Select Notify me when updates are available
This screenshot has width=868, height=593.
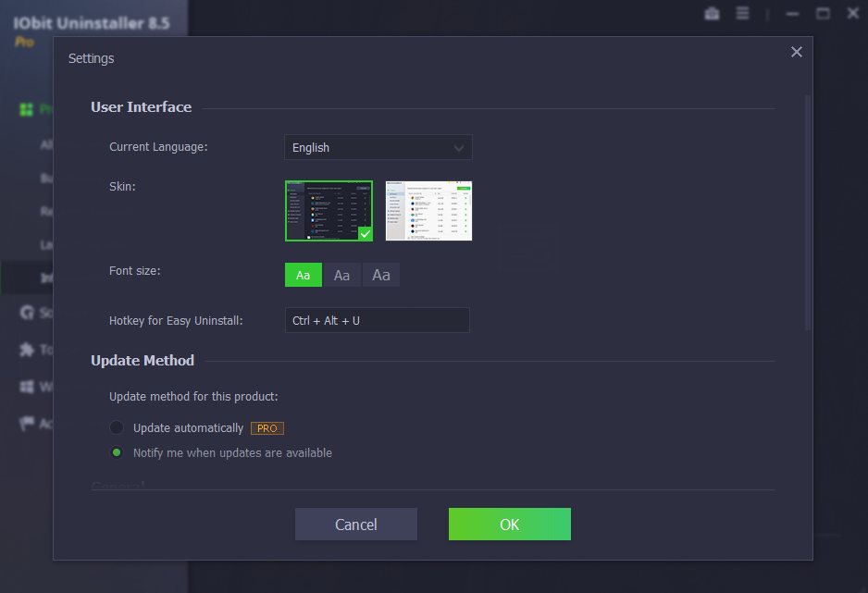coord(117,452)
